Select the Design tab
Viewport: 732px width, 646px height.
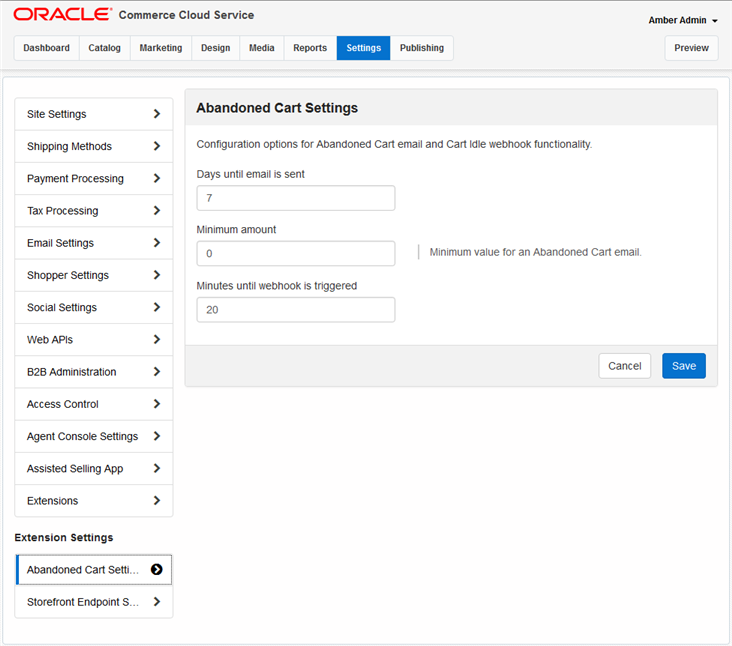click(216, 48)
